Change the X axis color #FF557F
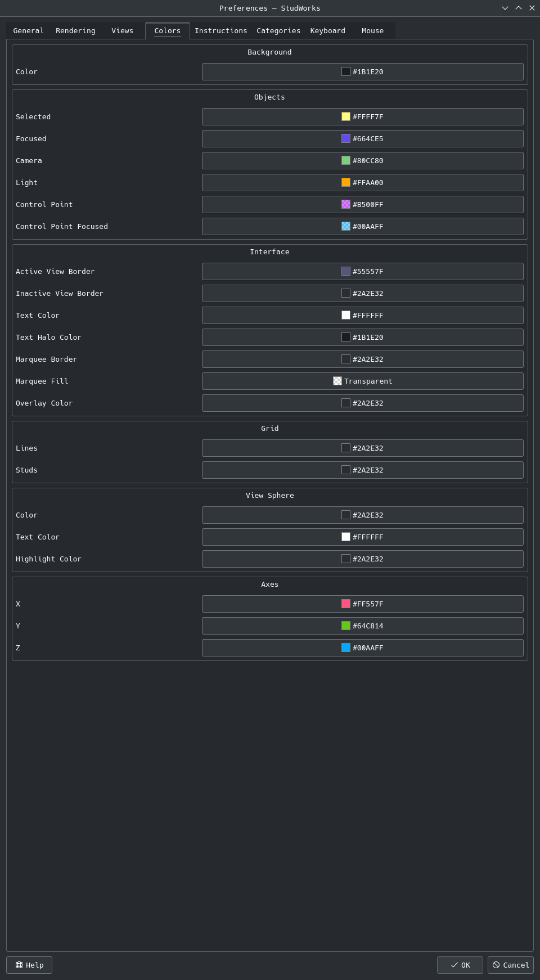Image resolution: width=540 pixels, height=980 pixels. (x=363, y=604)
